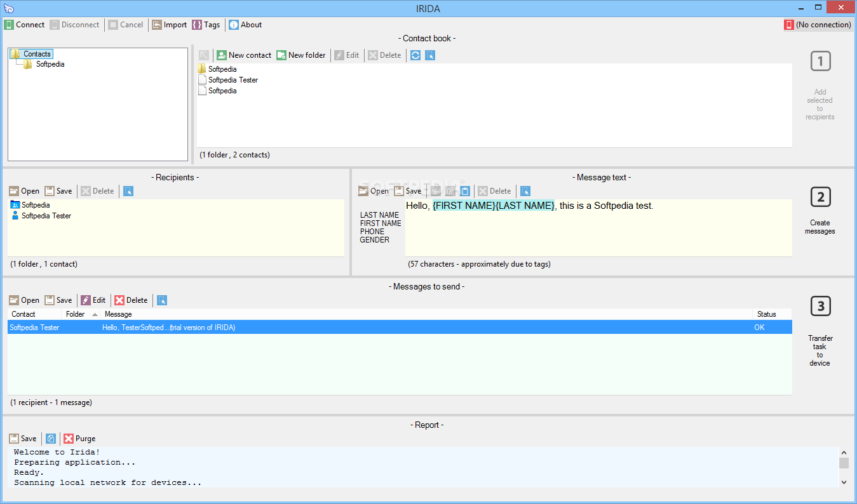
Task: Sort by the Contact column header
Action: click(x=35, y=314)
